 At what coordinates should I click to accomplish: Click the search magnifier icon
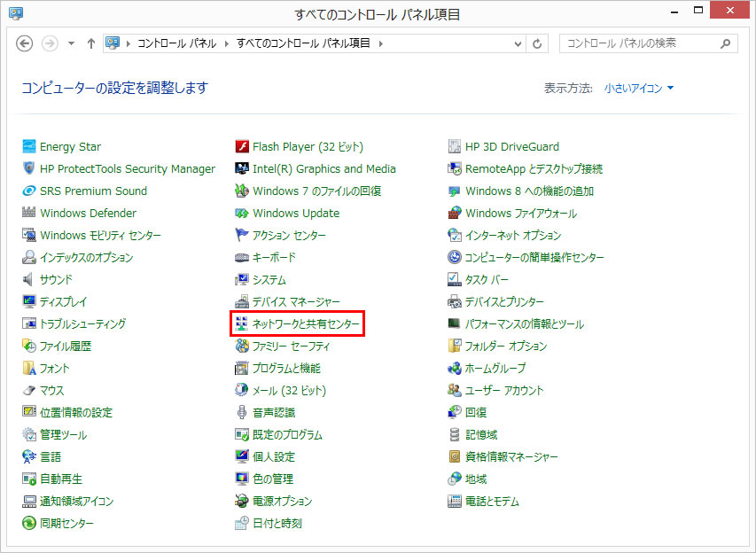click(725, 44)
